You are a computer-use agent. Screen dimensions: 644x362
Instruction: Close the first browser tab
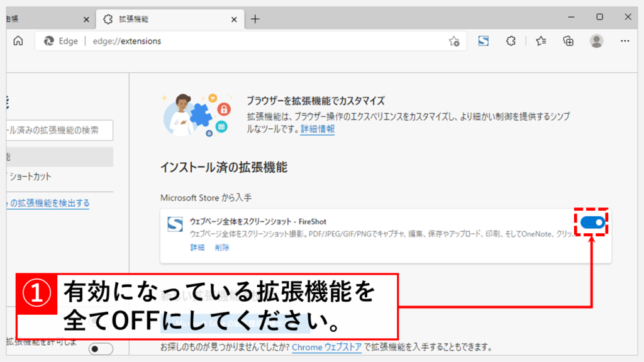coord(86,19)
